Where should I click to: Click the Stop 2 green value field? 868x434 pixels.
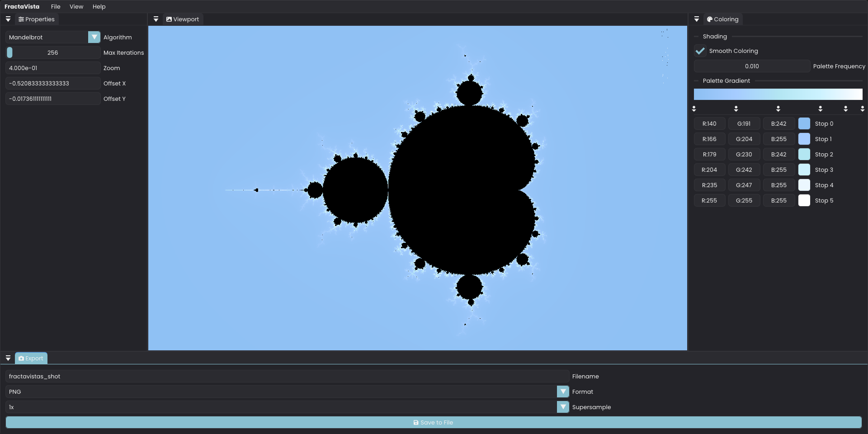pos(744,154)
